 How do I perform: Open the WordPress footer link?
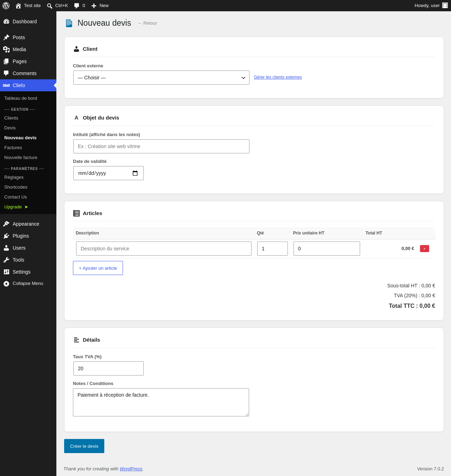pyautogui.click(x=131, y=469)
